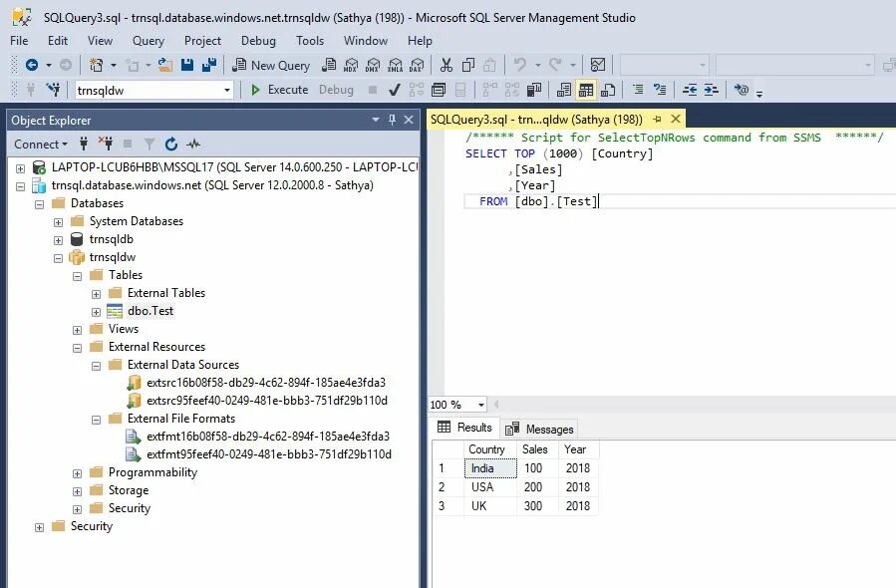Screen dimensions: 896x588
Task: Click the Save All icon
Action: coord(209,65)
